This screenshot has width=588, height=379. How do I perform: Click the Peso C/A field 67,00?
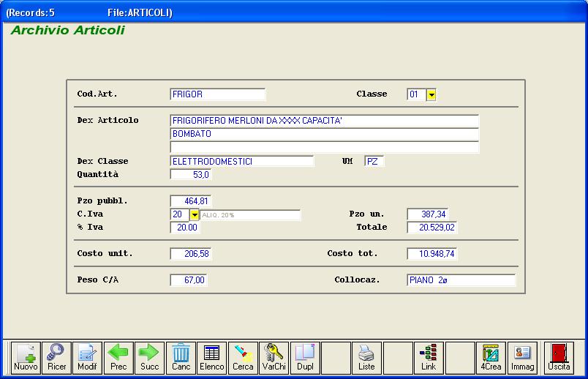tap(189, 280)
